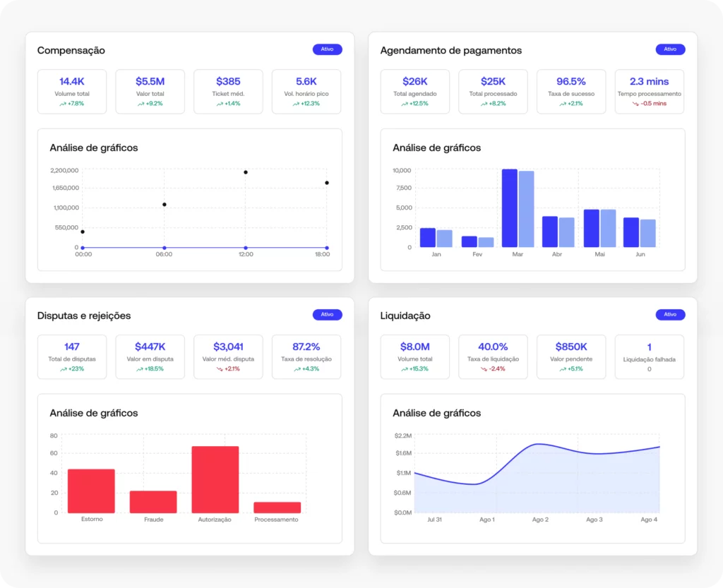Click the black data point above 12:00
This screenshot has width=723, height=588.
(x=246, y=172)
